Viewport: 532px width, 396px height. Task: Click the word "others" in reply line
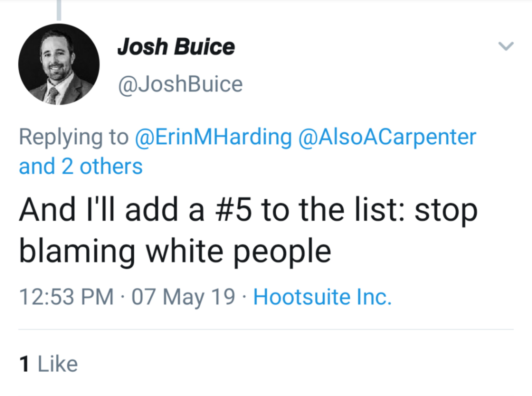click(111, 166)
